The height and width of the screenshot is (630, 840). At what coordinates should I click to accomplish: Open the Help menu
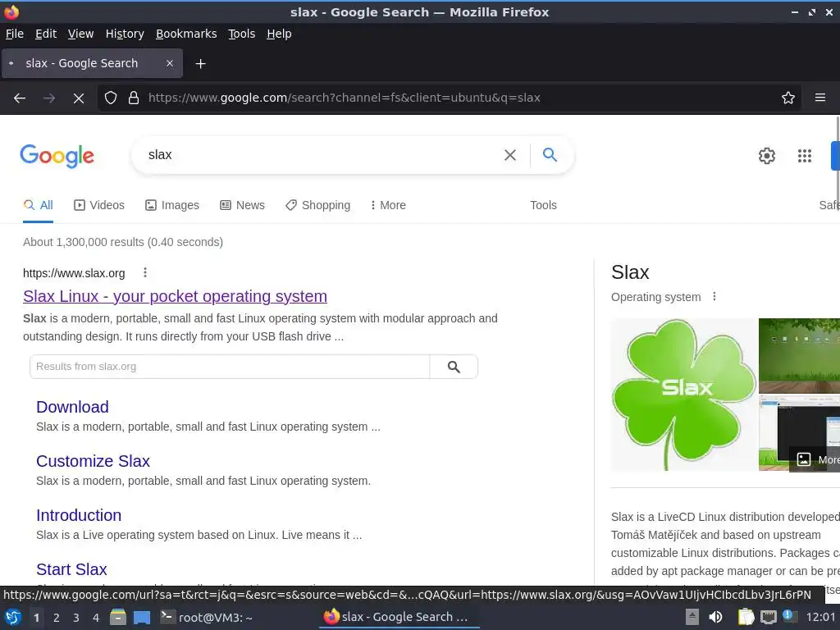(x=279, y=34)
